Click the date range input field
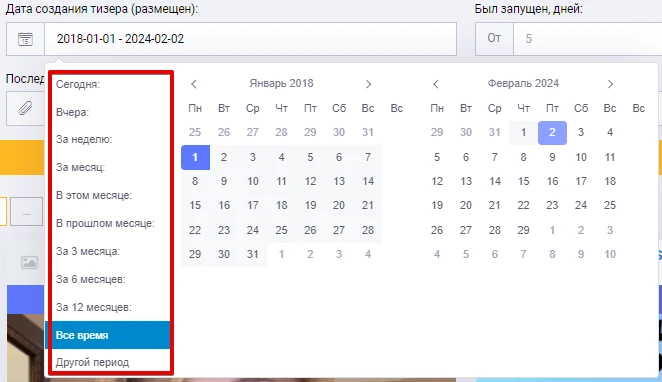Viewport: 662px width, 382px height. 250,39
